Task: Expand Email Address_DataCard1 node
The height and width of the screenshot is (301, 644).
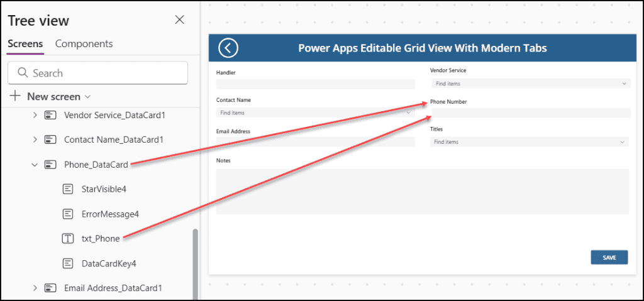Action: pos(35,288)
